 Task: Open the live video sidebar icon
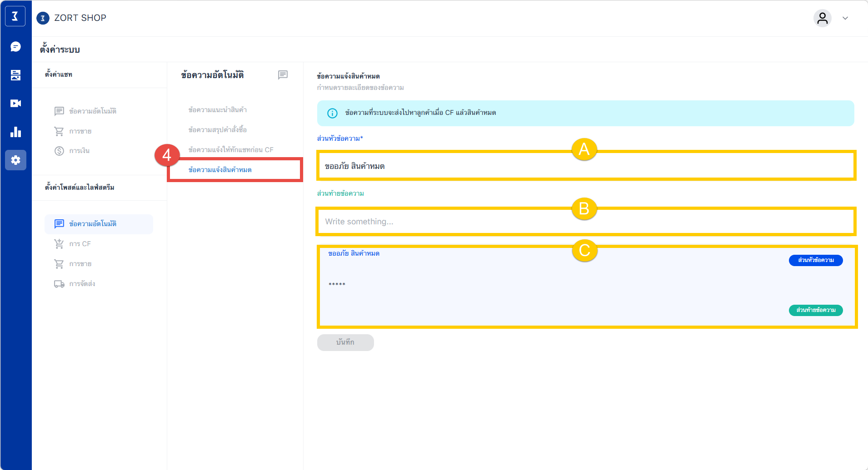click(15, 104)
